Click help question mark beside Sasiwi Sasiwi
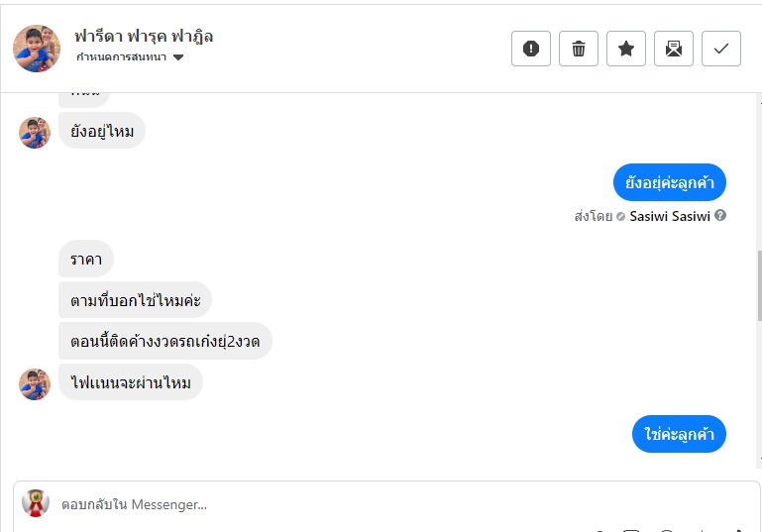Image resolution: width=762 pixels, height=532 pixels. (720, 215)
